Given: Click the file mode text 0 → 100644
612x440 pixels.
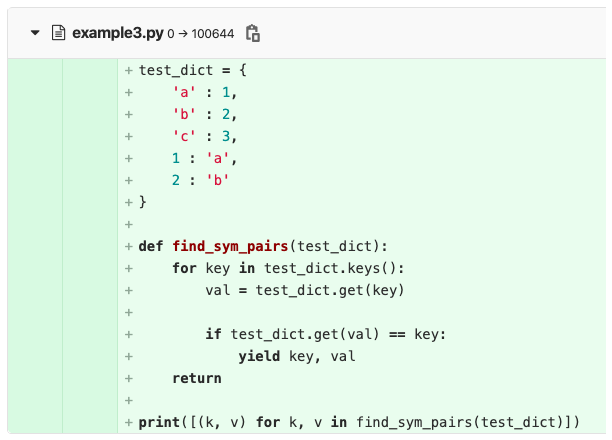Looking at the screenshot, I should coord(200,34).
